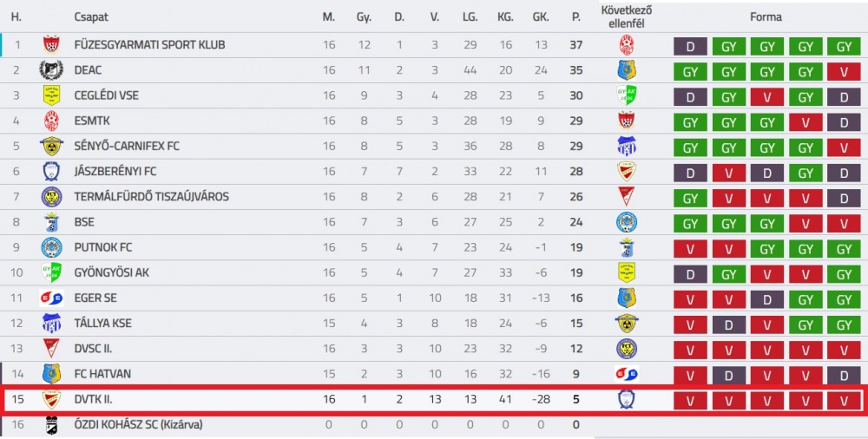Open the FC Hatvan team crest
The height and width of the screenshot is (439, 868).
[51, 374]
